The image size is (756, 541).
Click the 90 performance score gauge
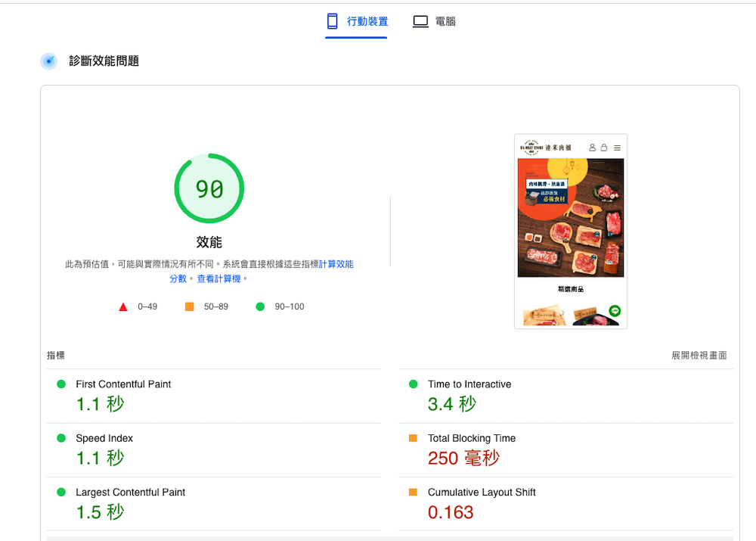coord(209,188)
